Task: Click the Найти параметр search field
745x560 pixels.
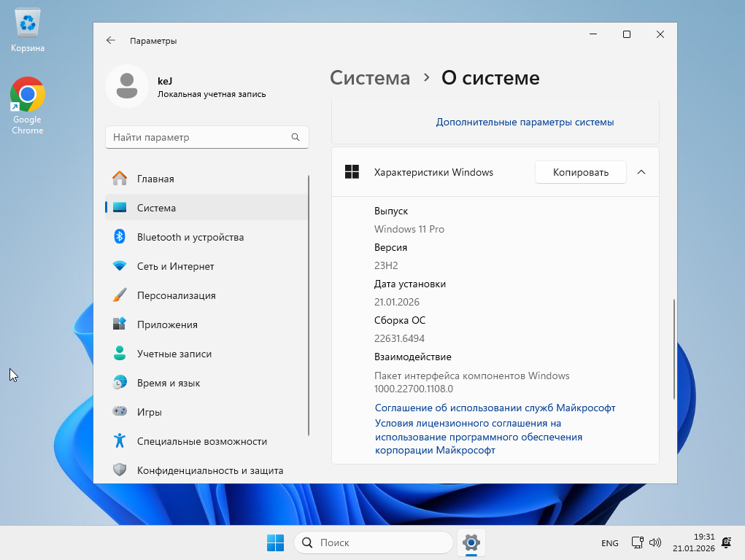Action: tap(197, 137)
